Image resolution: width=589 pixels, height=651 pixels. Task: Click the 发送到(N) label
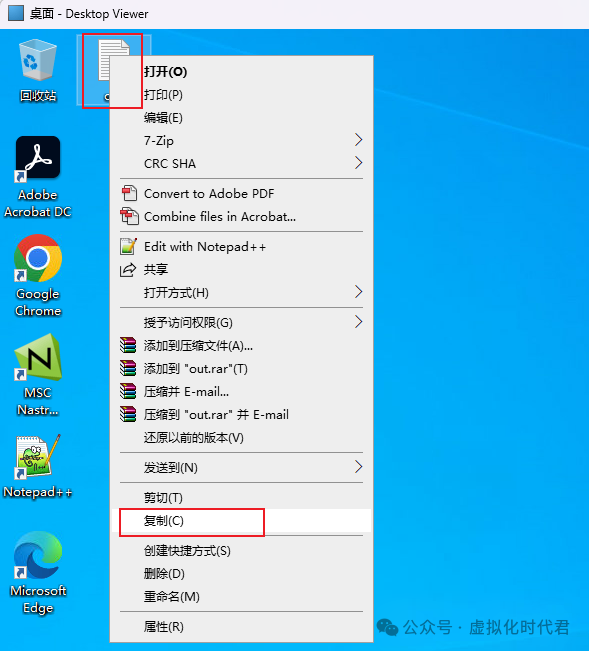click(x=171, y=467)
